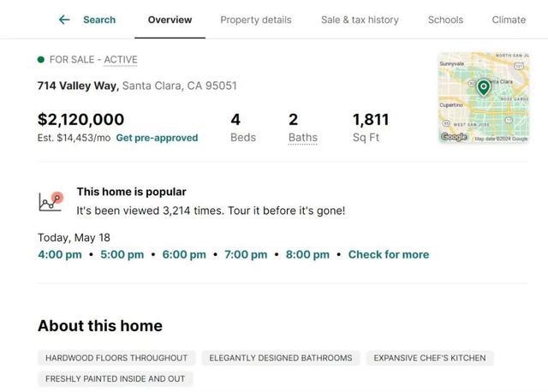The width and height of the screenshot is (548, 392).
Task: Click the Expansive Chef's Kitchen tag
Action: 430,358
